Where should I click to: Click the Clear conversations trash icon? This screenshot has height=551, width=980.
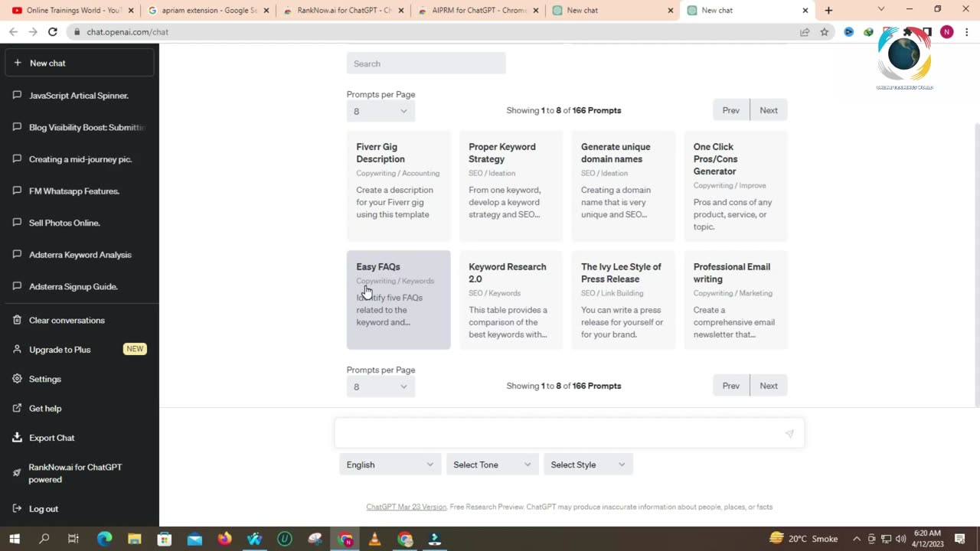[17, 320]
